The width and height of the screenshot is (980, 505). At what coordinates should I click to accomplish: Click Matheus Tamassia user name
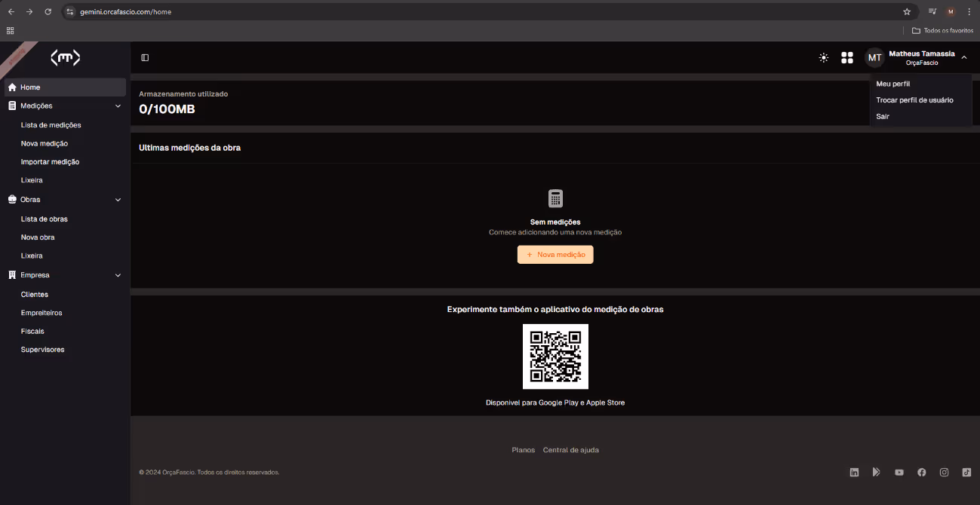922,54
